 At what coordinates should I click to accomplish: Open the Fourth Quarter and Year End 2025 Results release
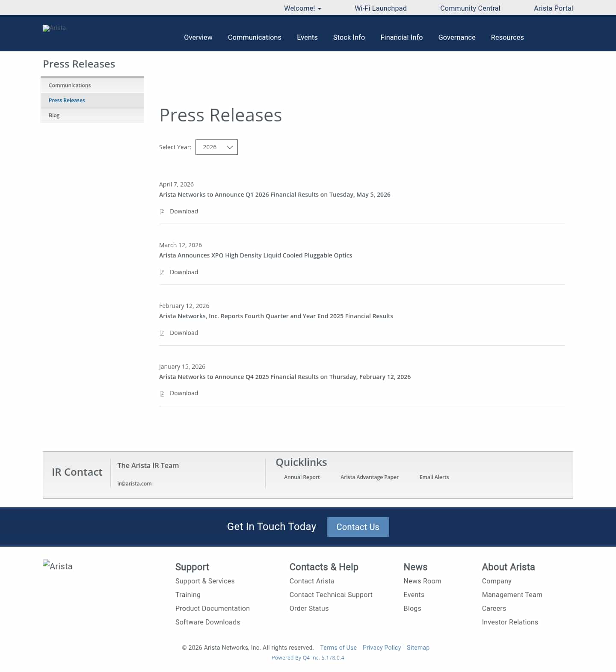[276, 316]
